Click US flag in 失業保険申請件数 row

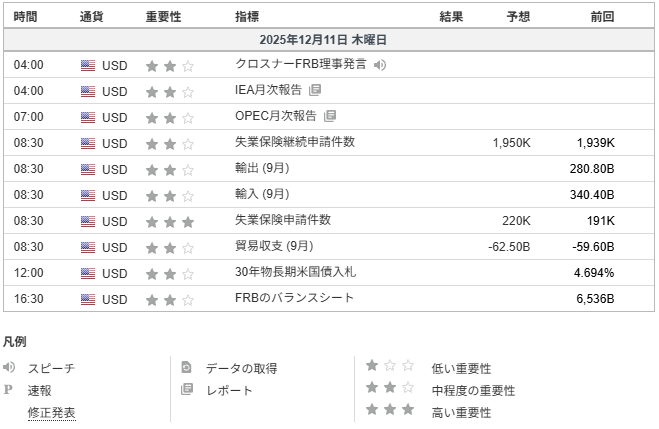point(88,221)
